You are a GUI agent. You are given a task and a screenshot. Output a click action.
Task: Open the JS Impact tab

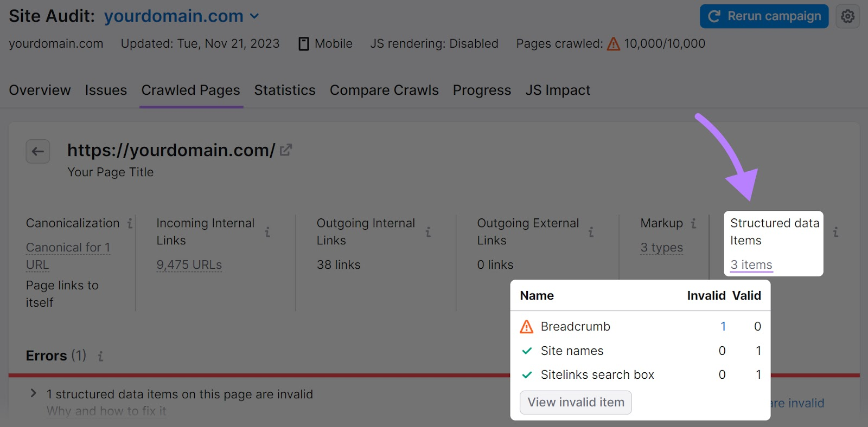(x=558, y=90)
